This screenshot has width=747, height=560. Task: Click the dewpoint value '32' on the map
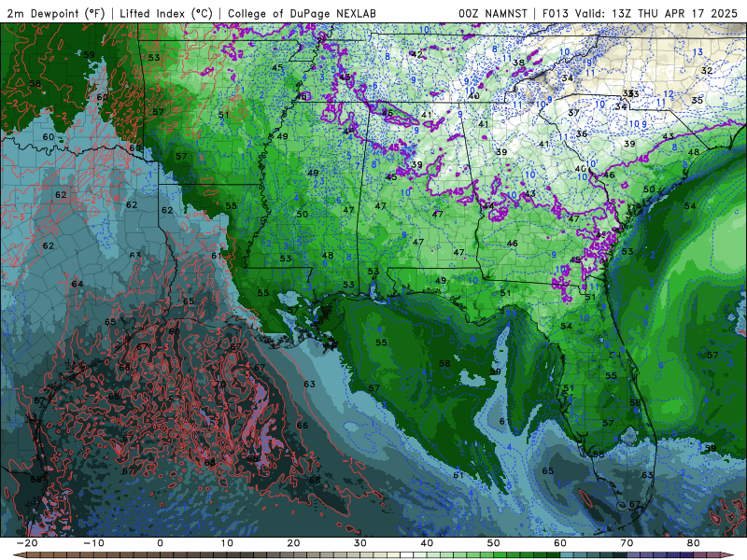coord(707,71)
